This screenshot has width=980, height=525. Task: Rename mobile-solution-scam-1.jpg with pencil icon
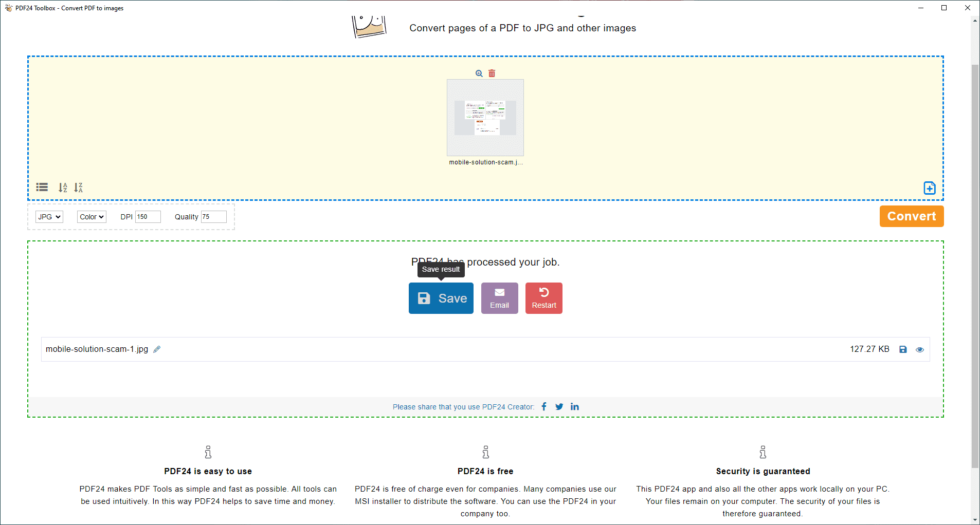[157, 349]
